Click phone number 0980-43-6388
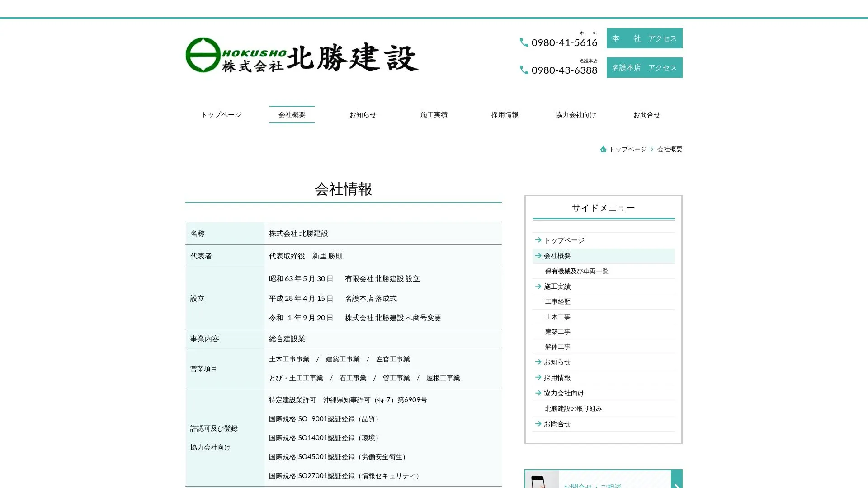868x488 pixels. (564, 70)
